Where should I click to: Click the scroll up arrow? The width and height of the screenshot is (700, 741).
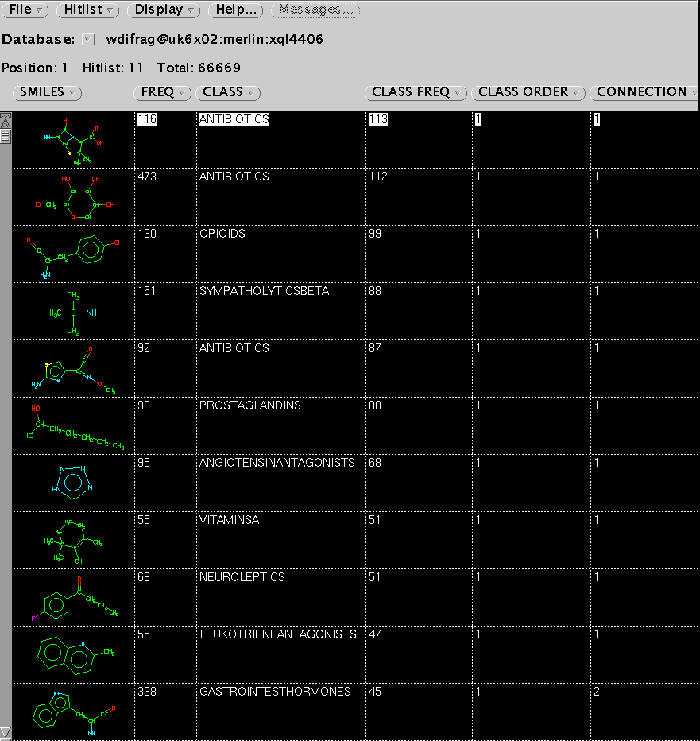6,122
